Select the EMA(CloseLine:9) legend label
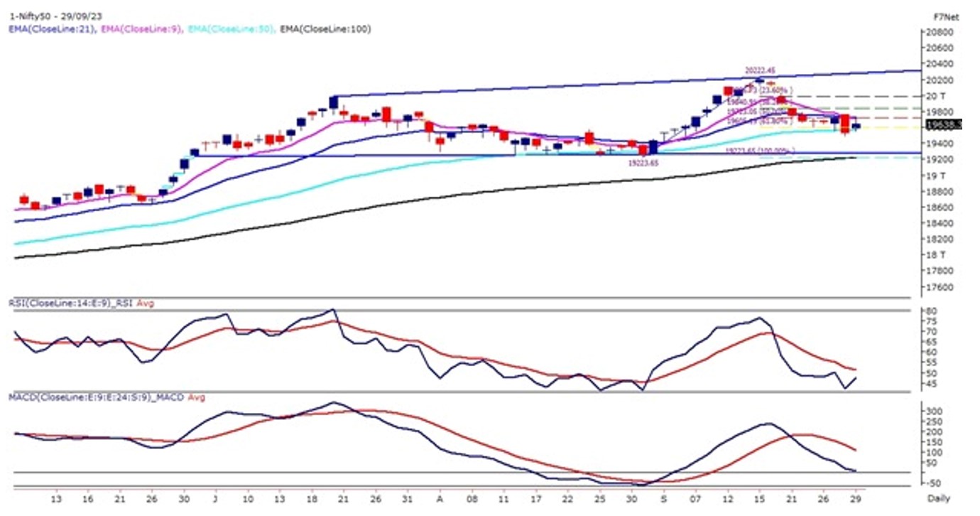 tap(142, 29)
